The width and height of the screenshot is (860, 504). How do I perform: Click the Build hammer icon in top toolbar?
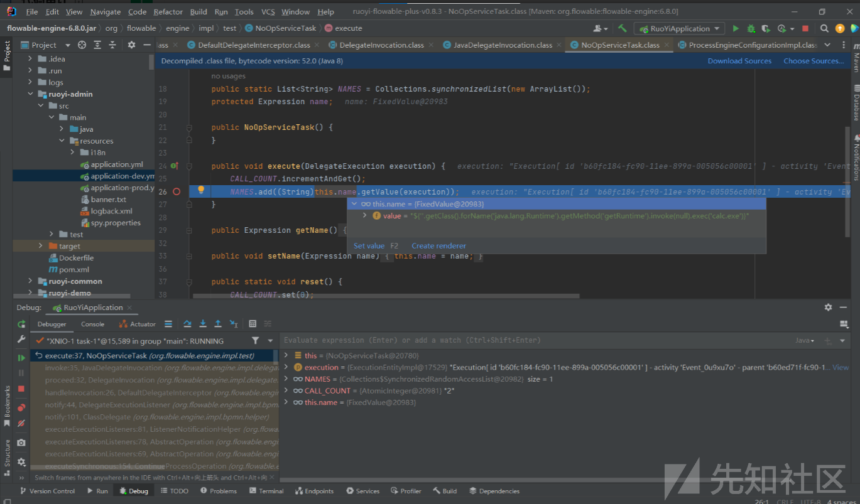pyautogui.click(x=623, y=28)
